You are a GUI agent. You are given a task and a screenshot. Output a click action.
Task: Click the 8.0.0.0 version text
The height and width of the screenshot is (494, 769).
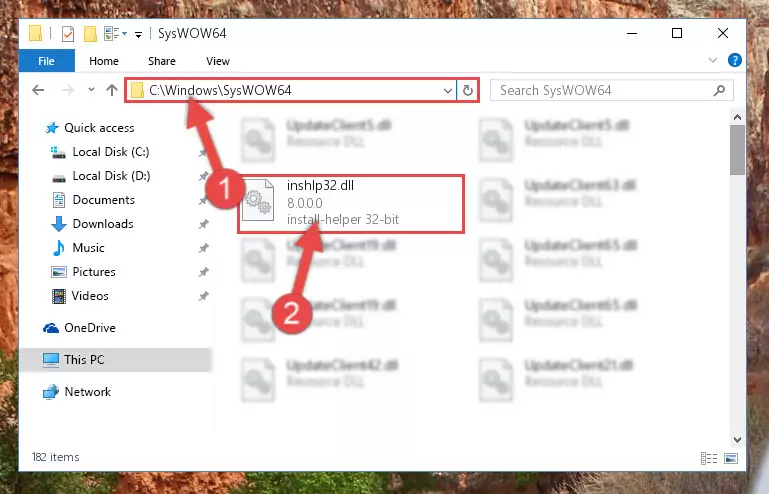tap(305, 203)
